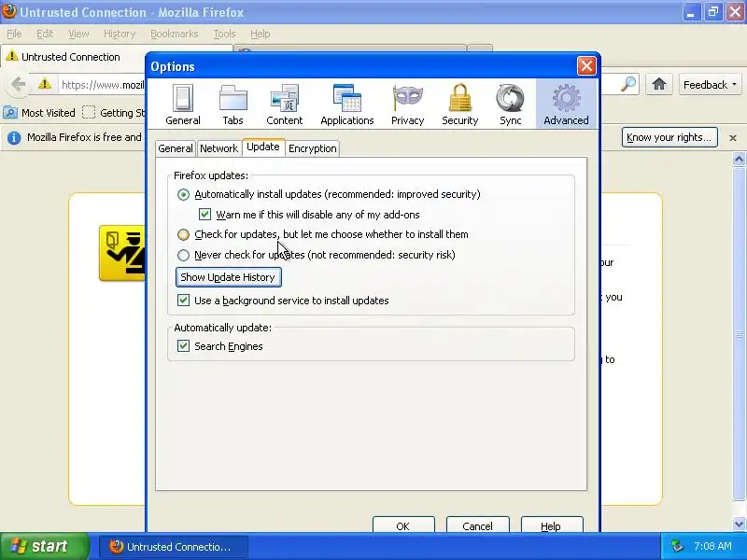This screenshot has height=560, width=747.
Task: Click the browser Back arrow button
Action: point(18,85)
